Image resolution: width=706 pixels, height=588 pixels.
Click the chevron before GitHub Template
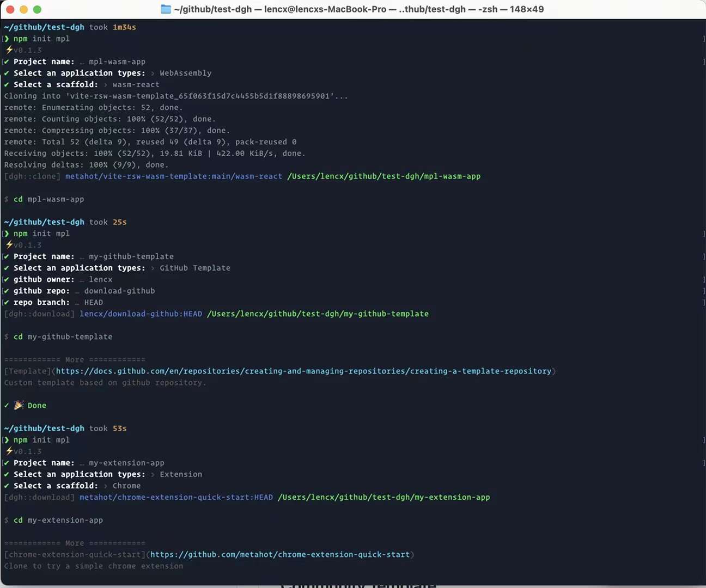[153, 268]
